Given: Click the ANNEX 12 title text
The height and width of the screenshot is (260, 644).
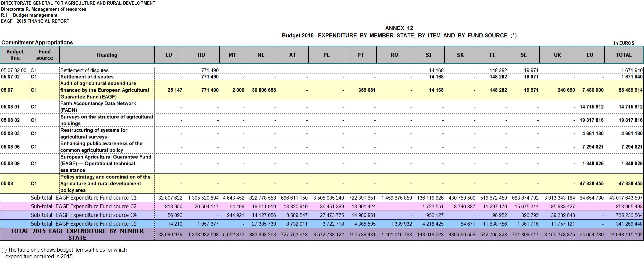Looking at the screenshot, I should tap(399, 28).
